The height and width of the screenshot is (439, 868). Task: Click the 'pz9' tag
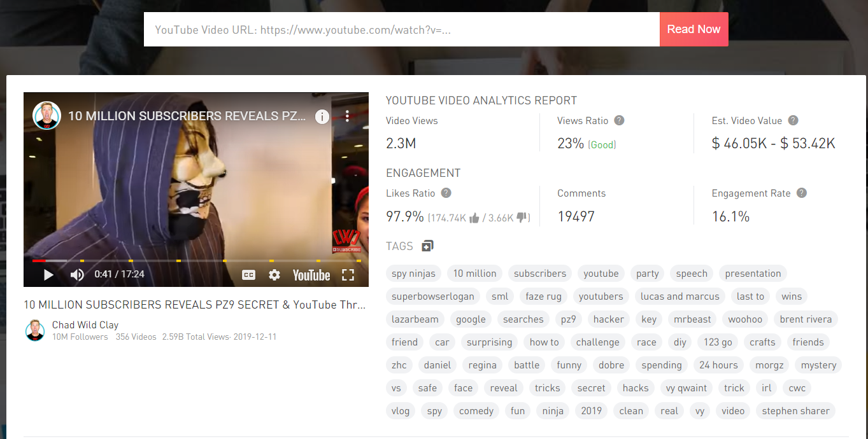569,319
